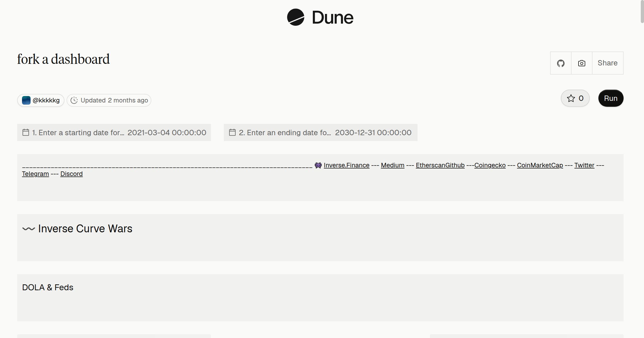Open the Discord link
Screen dimensions: 644x338
[x=71, y=174]
